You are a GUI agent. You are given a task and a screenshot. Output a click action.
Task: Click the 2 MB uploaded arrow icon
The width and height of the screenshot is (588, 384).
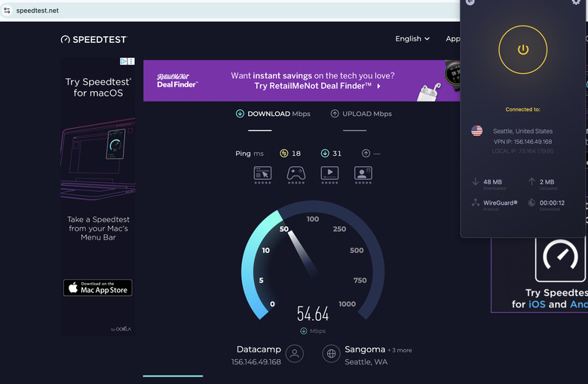tap(531, 181)
